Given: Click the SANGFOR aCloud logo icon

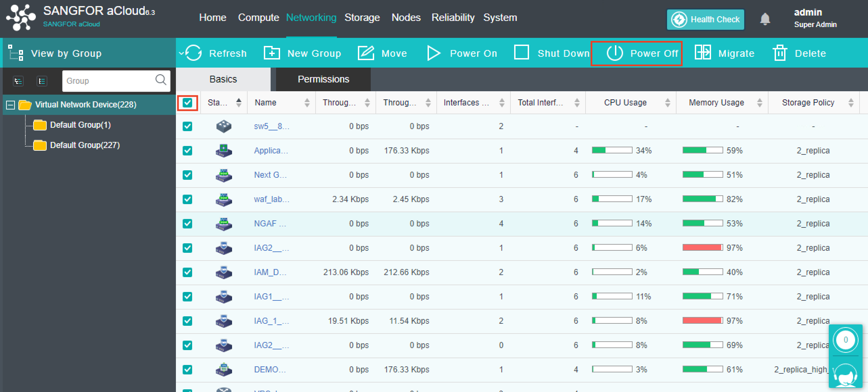Looking at the screenshot, I should click(x=21, y=17).
